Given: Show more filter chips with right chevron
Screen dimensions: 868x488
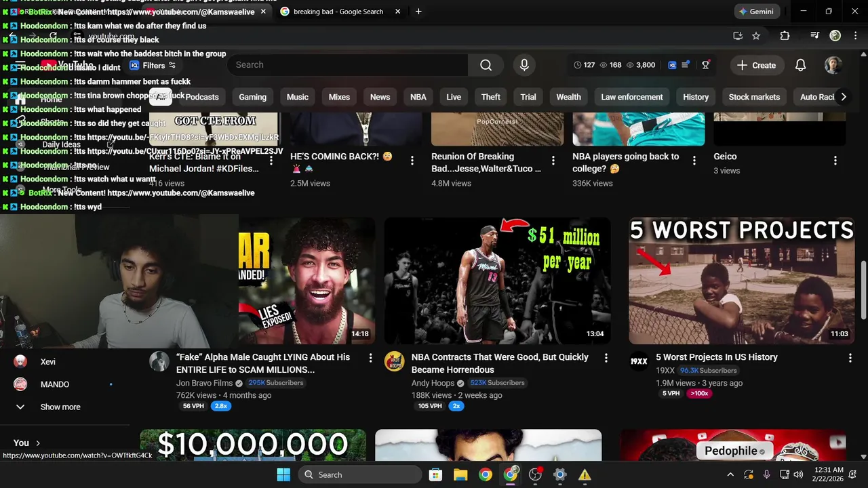Looking at the screenshot, I should coord(843,97).
